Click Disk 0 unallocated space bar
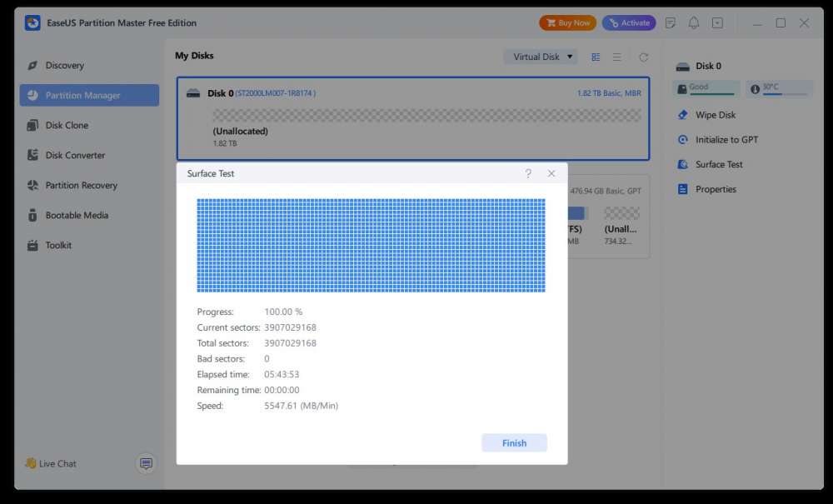Viewport: 833px width, 504px height. [427, 115]
